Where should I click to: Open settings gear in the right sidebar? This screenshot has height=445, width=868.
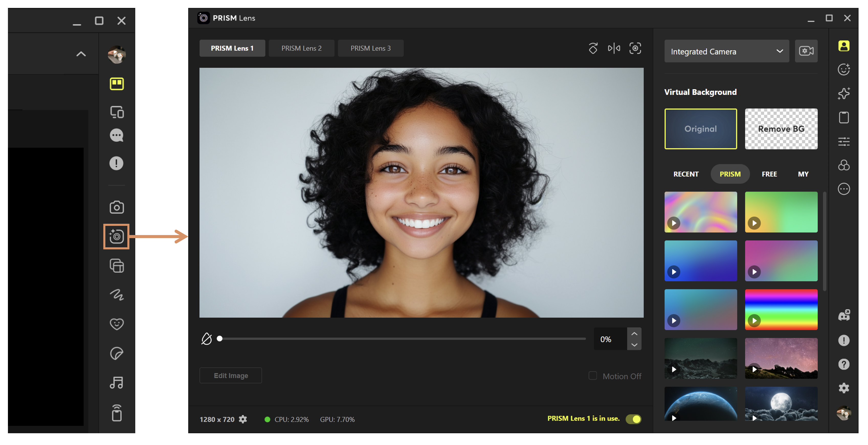click(844, 388)
